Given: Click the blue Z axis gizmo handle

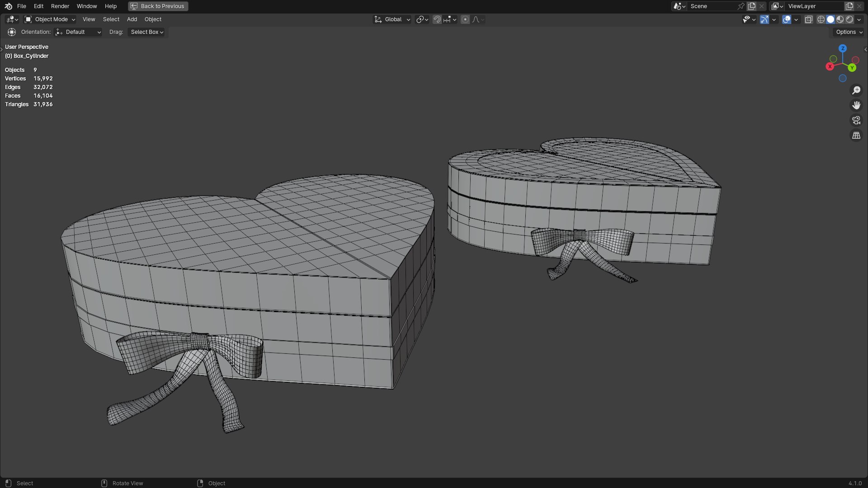Looking at the screenshot, I should point(843,48).
